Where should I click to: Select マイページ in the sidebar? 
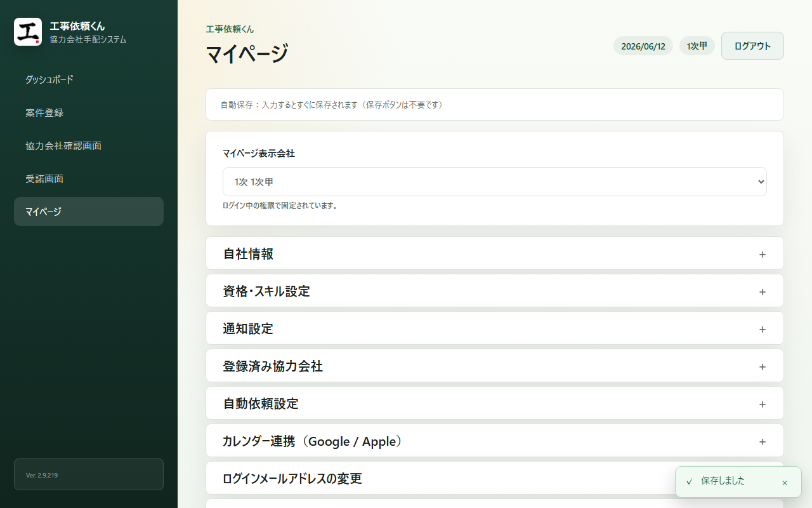click(89, 211)
